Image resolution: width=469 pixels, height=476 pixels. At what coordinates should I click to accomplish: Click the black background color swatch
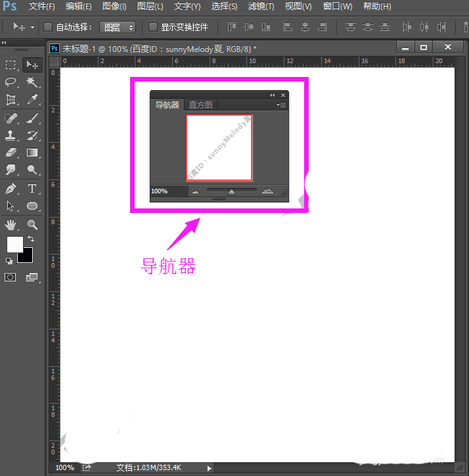28,258
